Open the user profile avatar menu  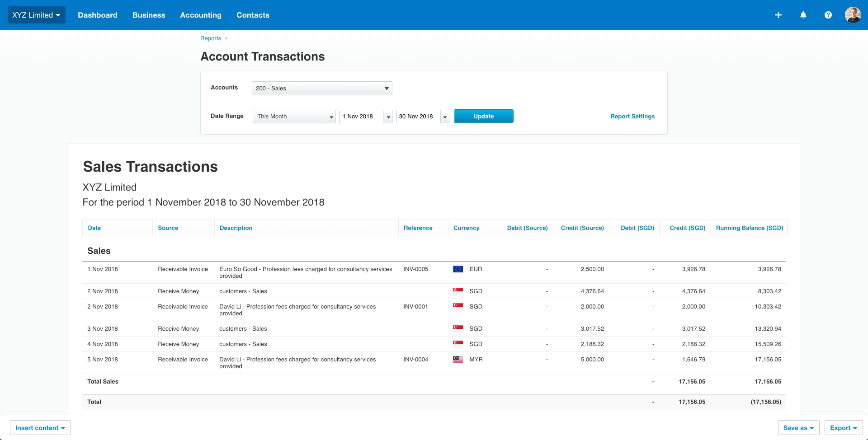(x=853, y=15)
